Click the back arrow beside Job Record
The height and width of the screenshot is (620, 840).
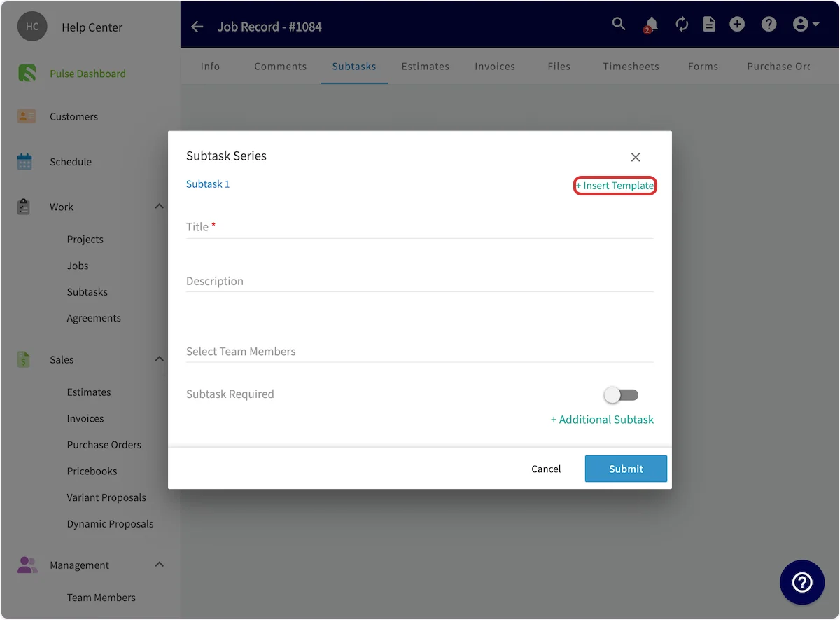coord(197,27)
